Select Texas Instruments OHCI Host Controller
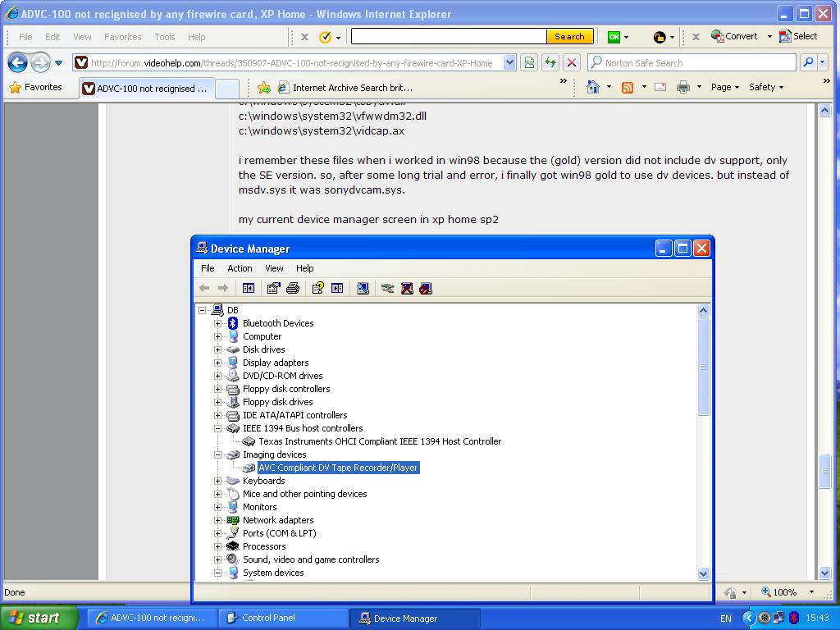Image resolution: width=840 pixels, height=630 pixels. coord(380,441)
